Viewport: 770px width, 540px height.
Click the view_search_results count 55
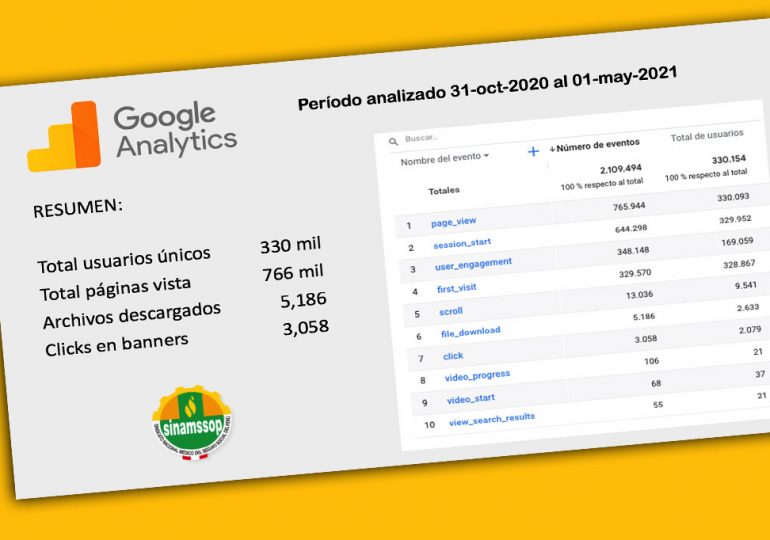(x=658, y=405)
